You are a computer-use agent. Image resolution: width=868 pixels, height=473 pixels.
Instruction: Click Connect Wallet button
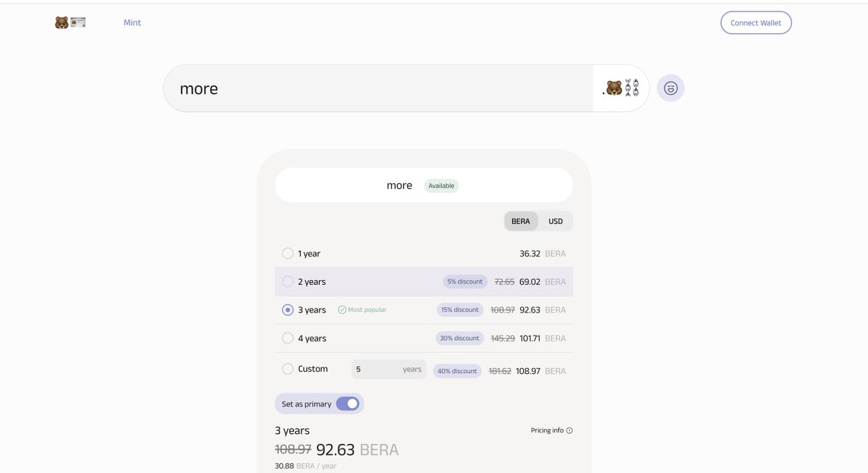click(x=756, y=22)
